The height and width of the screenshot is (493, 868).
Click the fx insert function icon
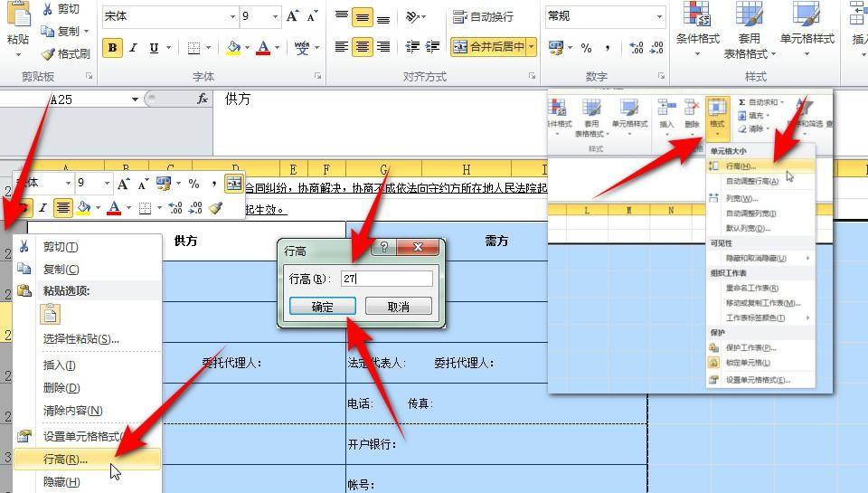(x=203, y=99)
